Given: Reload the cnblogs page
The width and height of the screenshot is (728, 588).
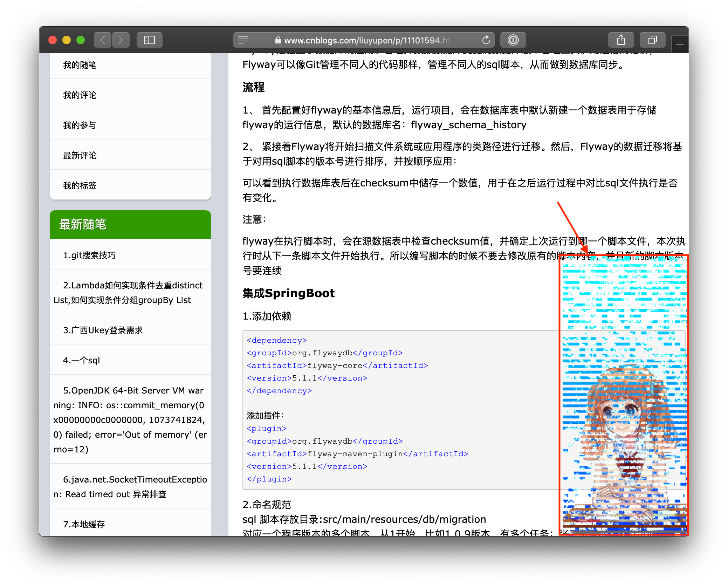Looking at the screenshot, I should point(486,40).
